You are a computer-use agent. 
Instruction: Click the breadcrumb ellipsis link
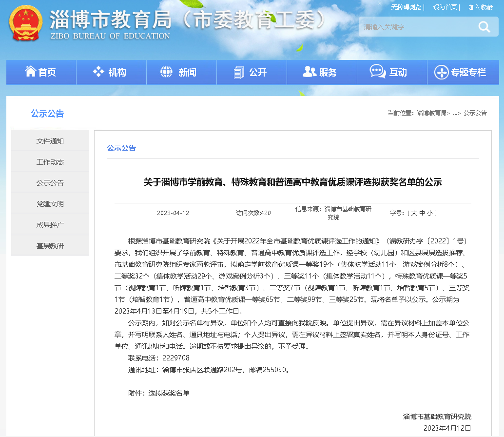coord(455,113)
